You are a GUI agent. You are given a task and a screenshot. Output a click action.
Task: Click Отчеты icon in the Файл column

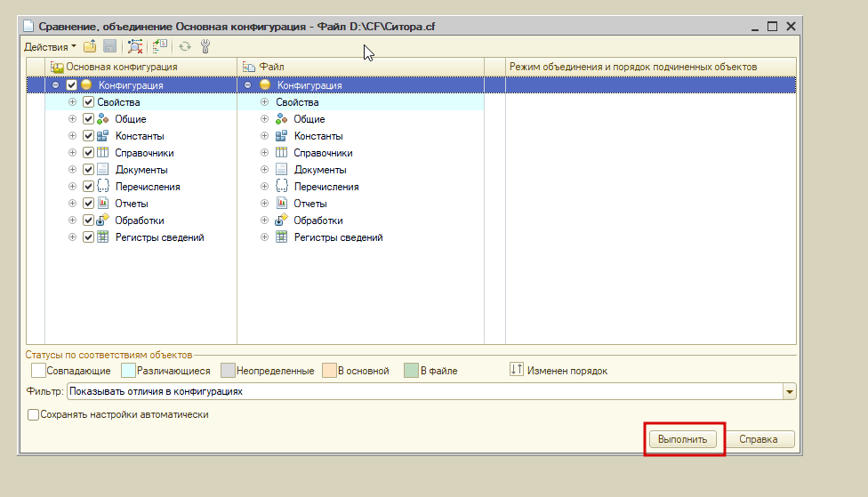coord(281,203)
